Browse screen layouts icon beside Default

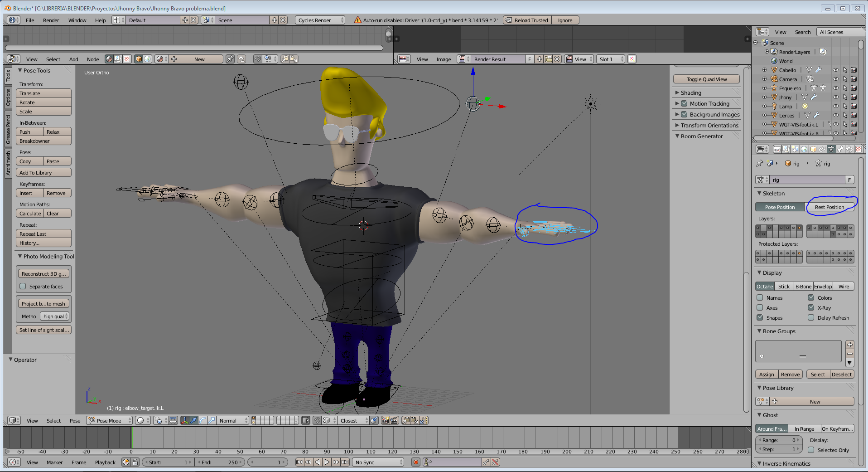click(x=118, y=20)
